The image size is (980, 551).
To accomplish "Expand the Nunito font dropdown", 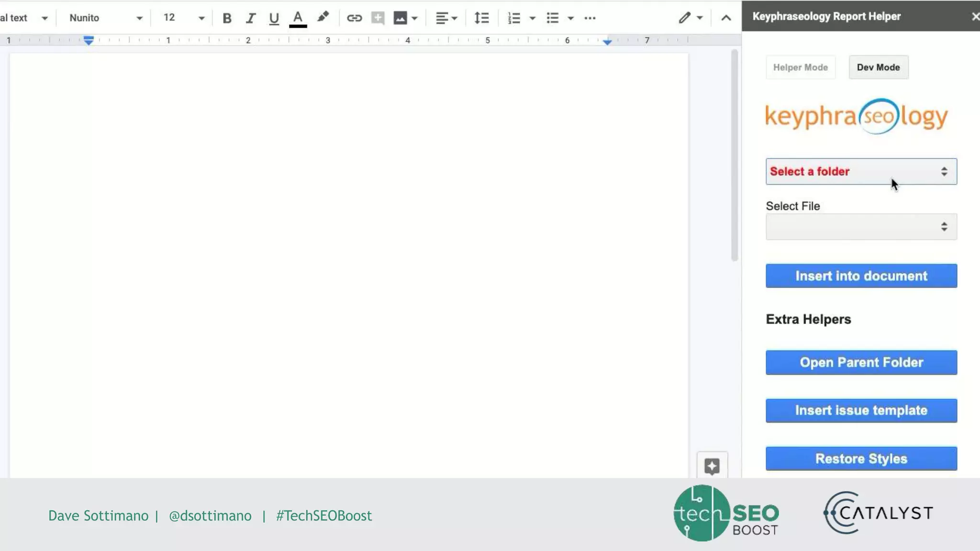I will pyautogui.click(x=106, y=18).
